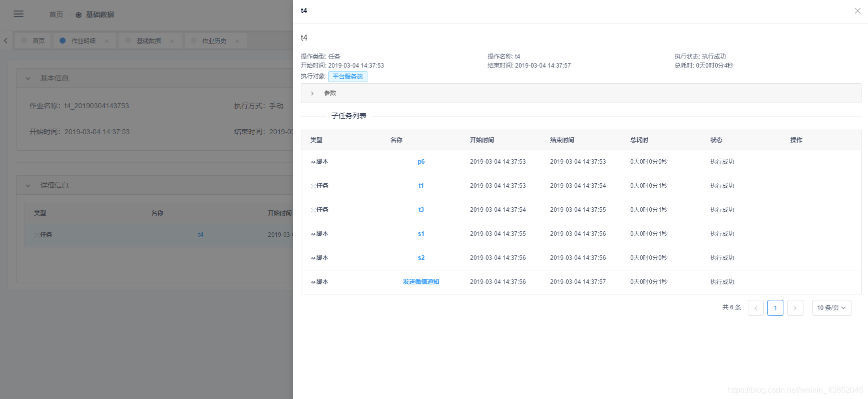Screen dimensions: 868x399
Task: Go to next page in pagination
Action: [x=795, y=308]
